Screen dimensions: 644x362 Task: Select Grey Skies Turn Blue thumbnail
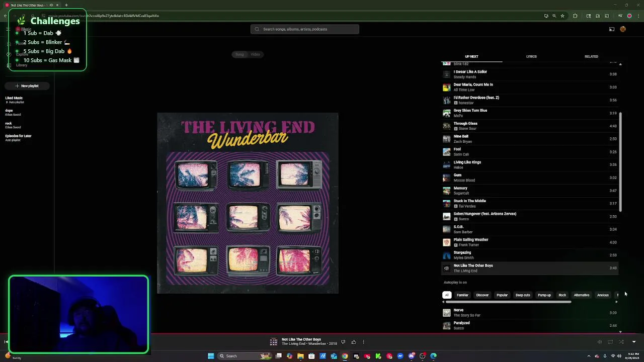(x=446, y=113)
